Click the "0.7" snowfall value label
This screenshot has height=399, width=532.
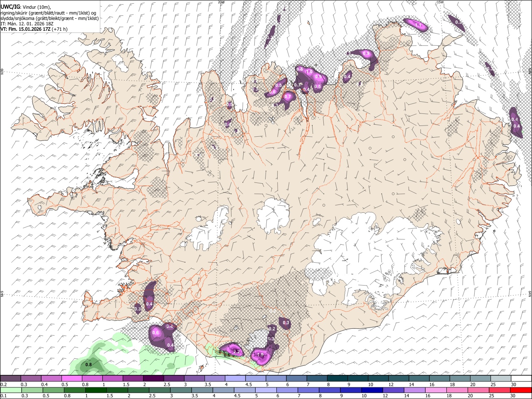[288, 97]
